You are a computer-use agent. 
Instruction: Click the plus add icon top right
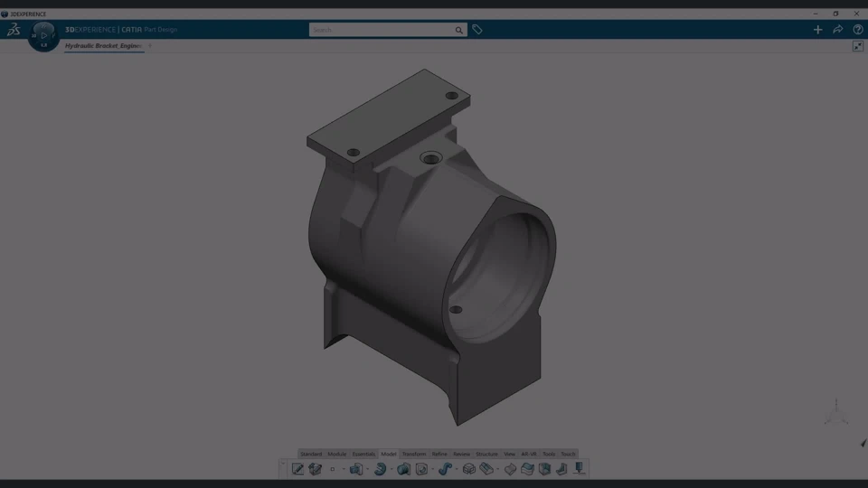(817, 30)
